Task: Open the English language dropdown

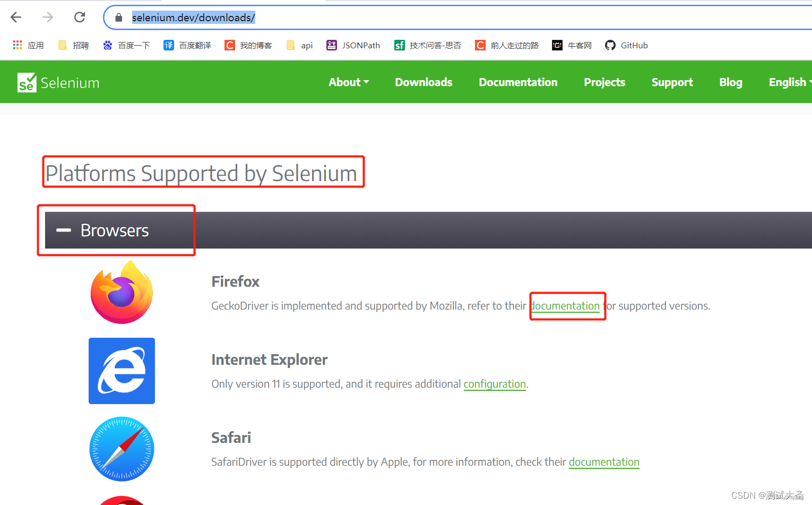Action: [x=790, y=82]
